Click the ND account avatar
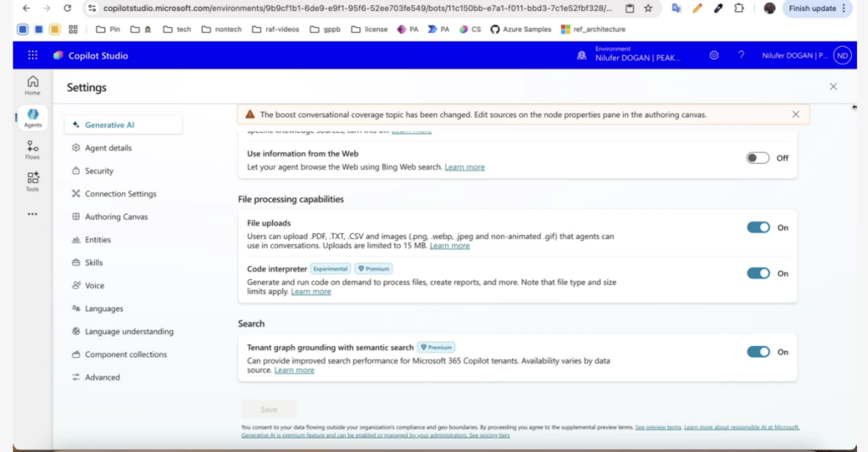868x452 pixels. [x=841, y=55]
